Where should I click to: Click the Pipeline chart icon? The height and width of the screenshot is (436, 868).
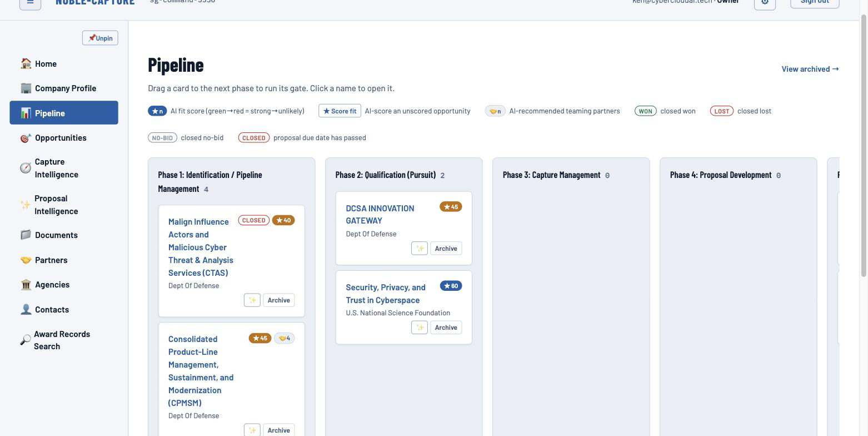point(26,113)
